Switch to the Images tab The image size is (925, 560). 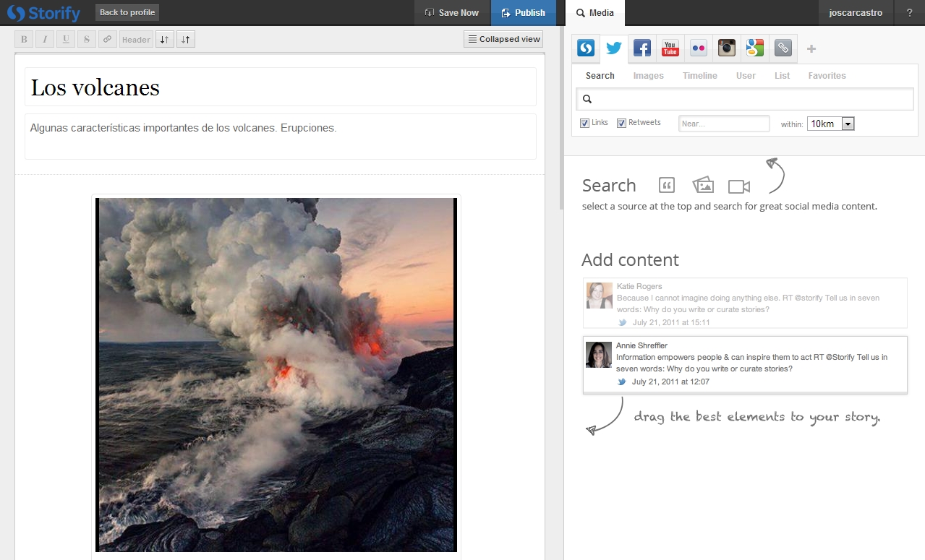pos(648,76)
